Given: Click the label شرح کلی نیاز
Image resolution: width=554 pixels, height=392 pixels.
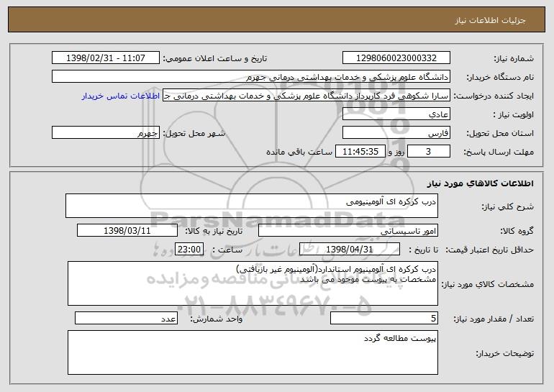Looking at the screenshot, I should 508,206.
